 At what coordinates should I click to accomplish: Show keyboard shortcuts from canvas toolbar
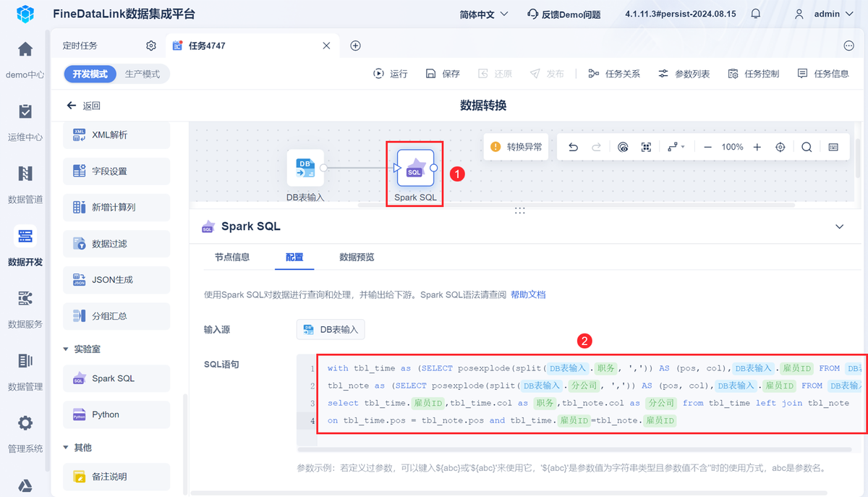click(833, 147)
